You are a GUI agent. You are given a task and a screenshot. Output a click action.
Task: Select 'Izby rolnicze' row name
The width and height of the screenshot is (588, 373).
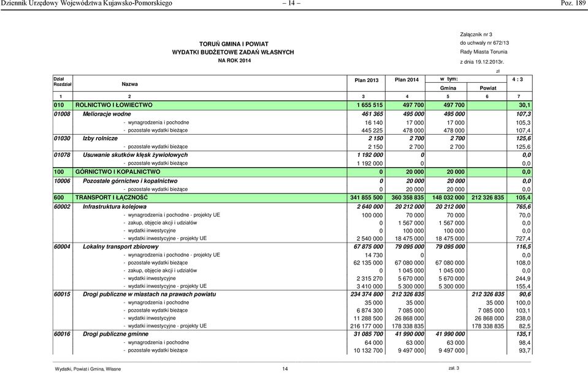click(x=100, y=138)
